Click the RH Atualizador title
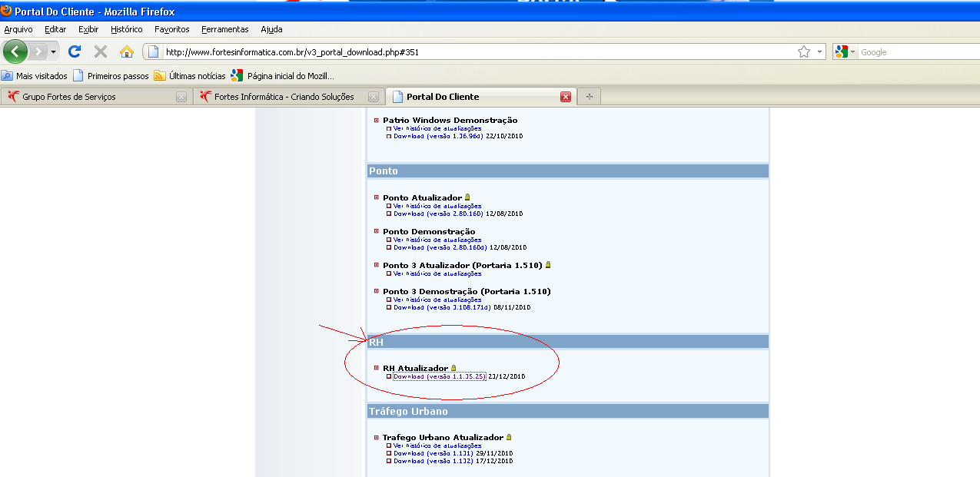Image resolution: width=980 pixels, height=477 pixels. pyautogui.click(x=415, y=369)
